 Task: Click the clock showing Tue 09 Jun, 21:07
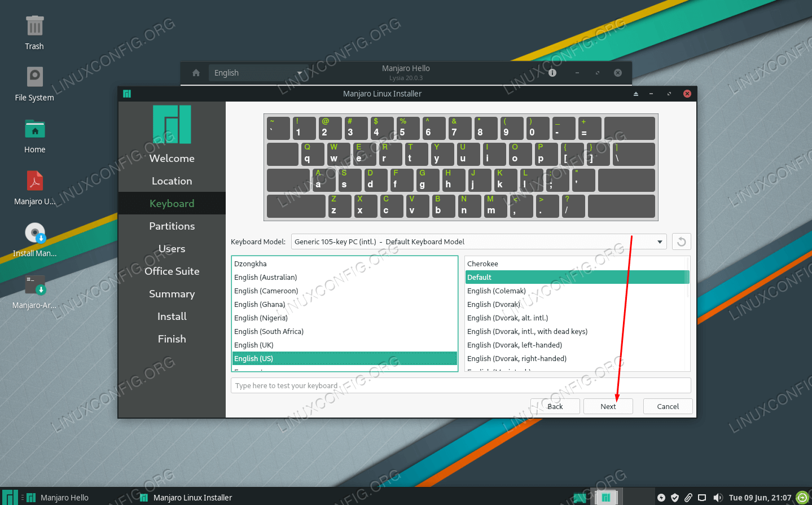[x=760, y=498]
